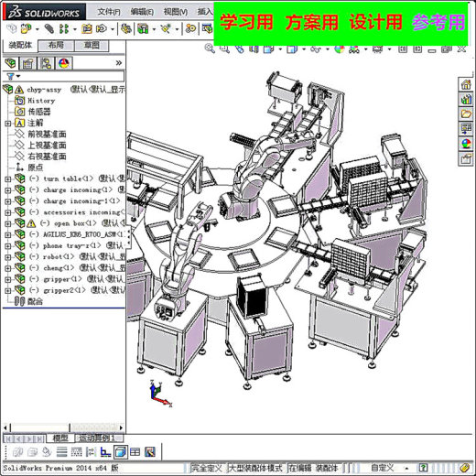Click the Show Hidden Components icon
Viewport: 476px width, 476px height.
coord(126,29)
